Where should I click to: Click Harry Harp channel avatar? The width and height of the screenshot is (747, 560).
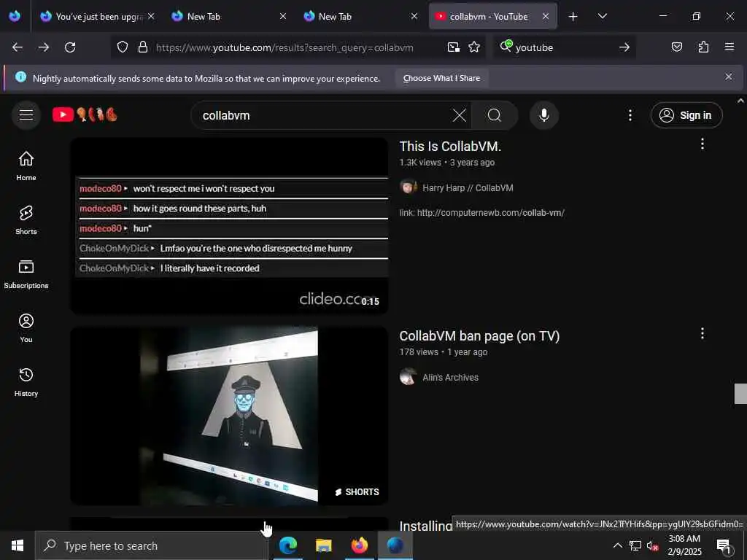[x=409, y=187]
